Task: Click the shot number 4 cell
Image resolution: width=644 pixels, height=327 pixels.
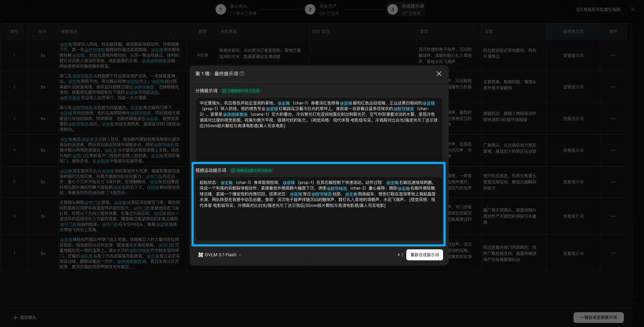Action: tap(14, 150)
